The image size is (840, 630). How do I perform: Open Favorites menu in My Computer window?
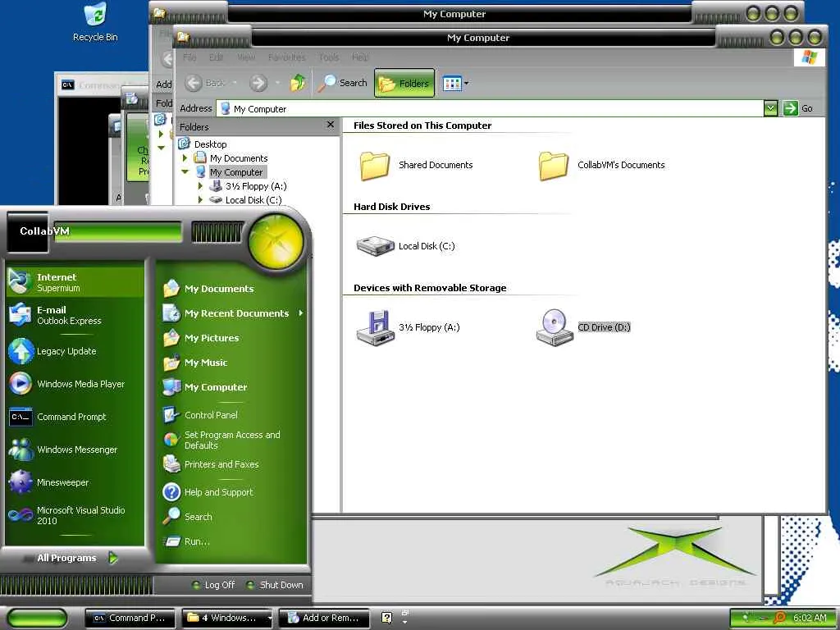pos(286,57)
